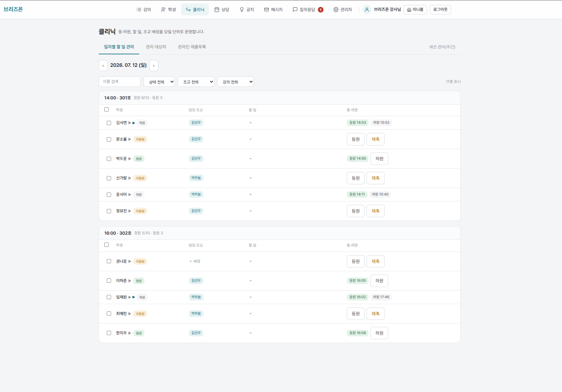
Task: Open the 조교 전체 dropdown
Action: (x=196, y=82)
